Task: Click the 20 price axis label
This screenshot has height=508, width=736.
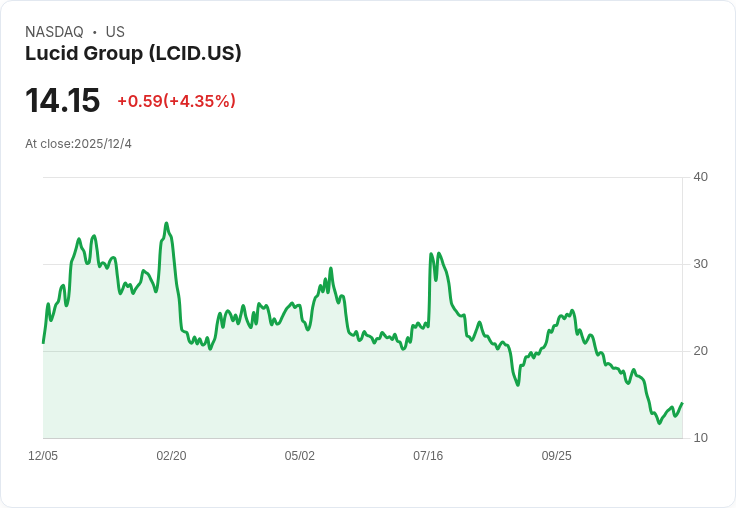Action: [x=700, y=351]
